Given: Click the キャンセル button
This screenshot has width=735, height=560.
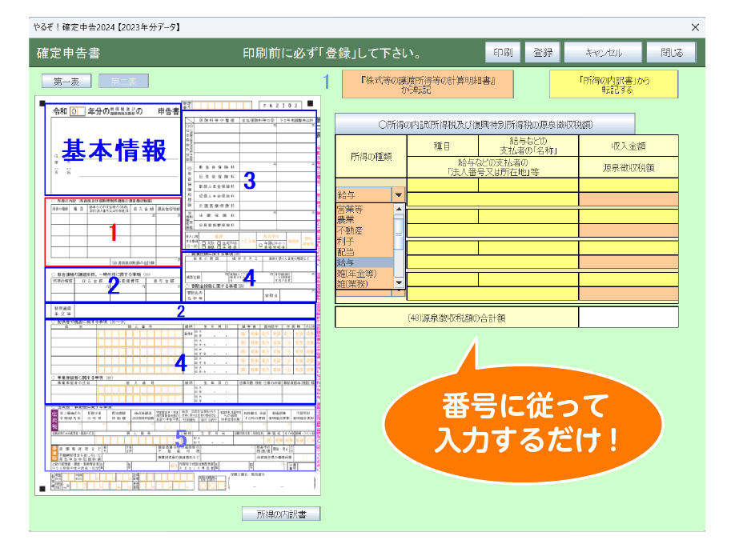Looking at the screenshot, I should point(603,53).
